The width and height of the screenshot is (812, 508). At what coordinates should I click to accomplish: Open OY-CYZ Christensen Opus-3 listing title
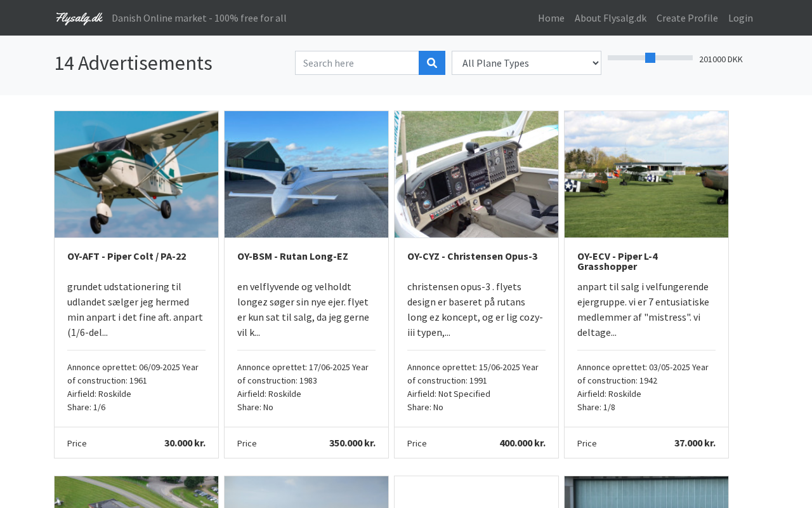[472, 257]
